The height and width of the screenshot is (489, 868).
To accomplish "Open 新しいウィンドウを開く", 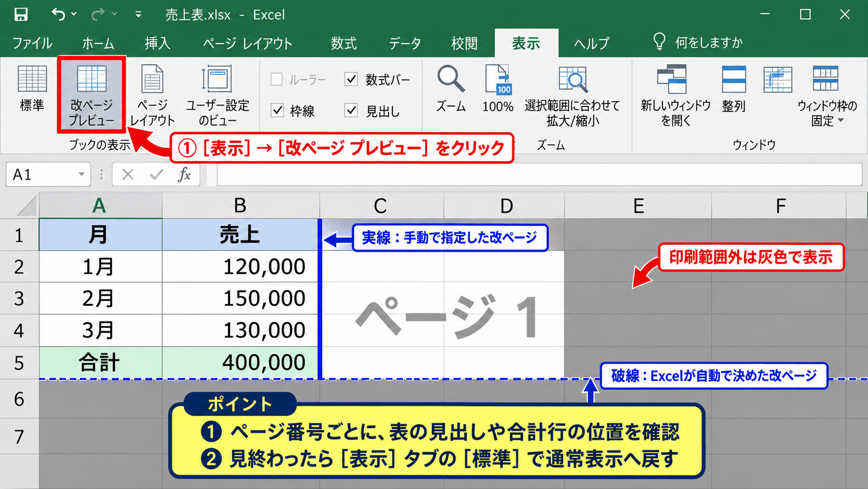I will 675,96.
